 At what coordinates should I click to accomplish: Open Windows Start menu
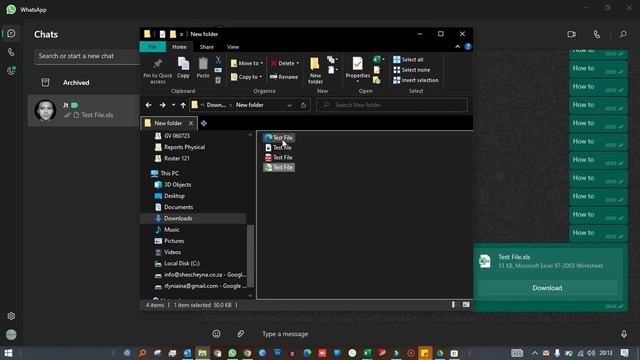(x=8, y=353)
